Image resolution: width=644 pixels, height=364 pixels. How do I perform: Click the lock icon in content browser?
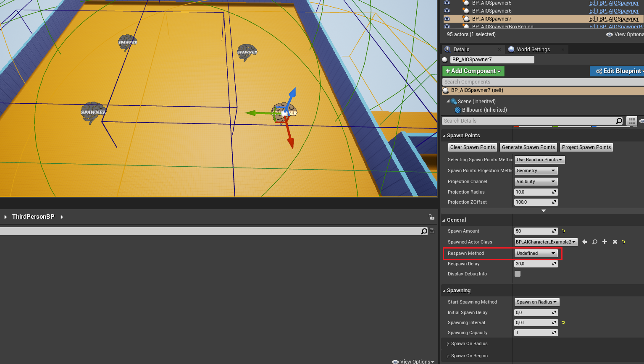(x=431, y=217)
